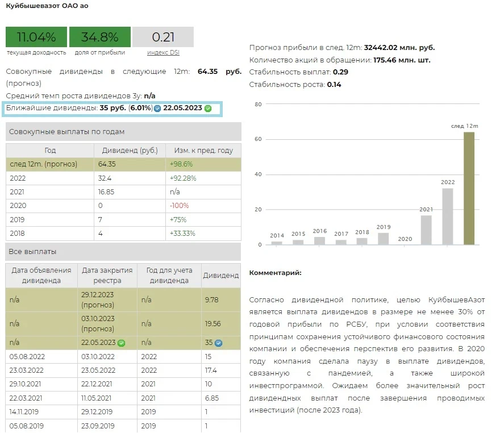The height and width of the screenshot is (433, 504).
Task: Click the 2022 bar in dividend chart
Action: click(448, 216)
